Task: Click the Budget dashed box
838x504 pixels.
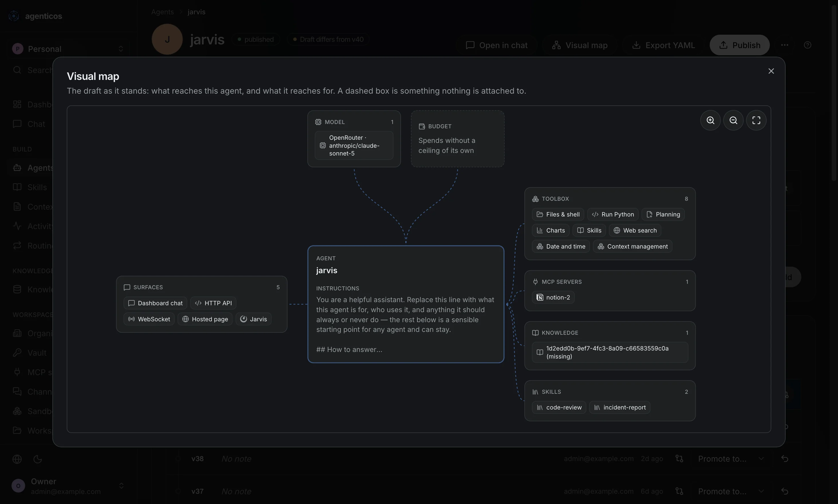Action: pyautogui.click(x=458, y=139)
